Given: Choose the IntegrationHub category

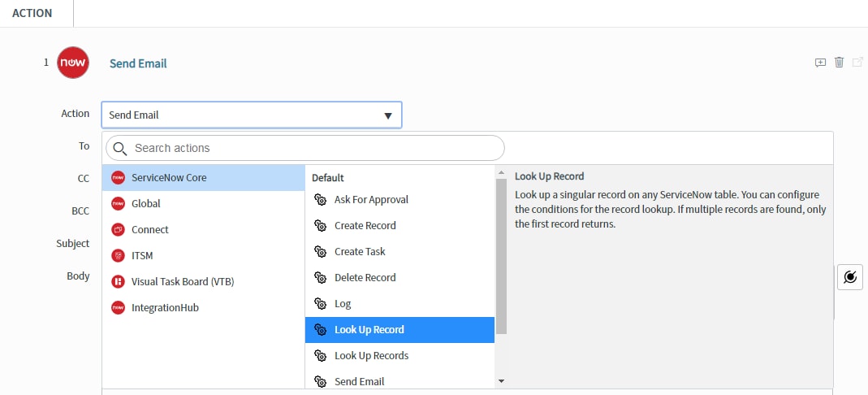Looking at the screenshot, I should tap(203, 307).
